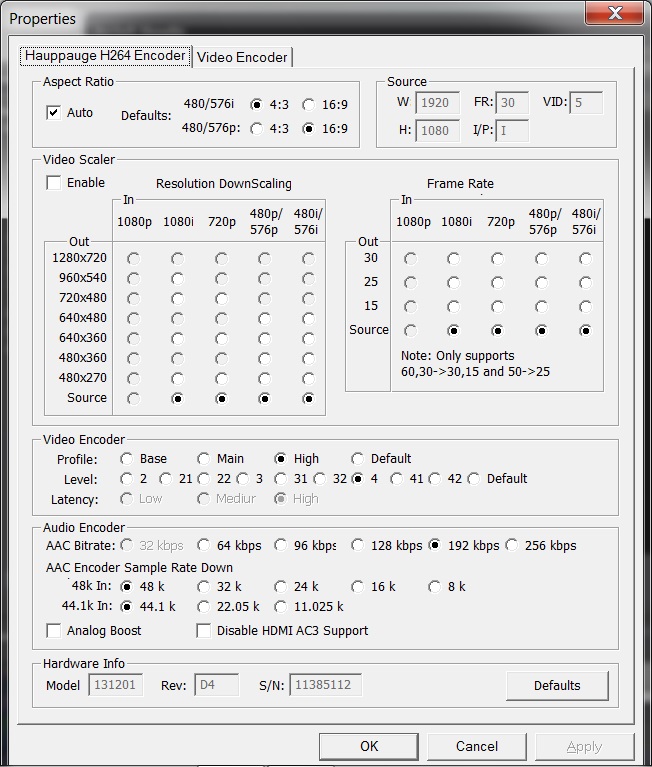
Task: Choose 256 kbps AAC bitrate
Action: tap(512, 545)
